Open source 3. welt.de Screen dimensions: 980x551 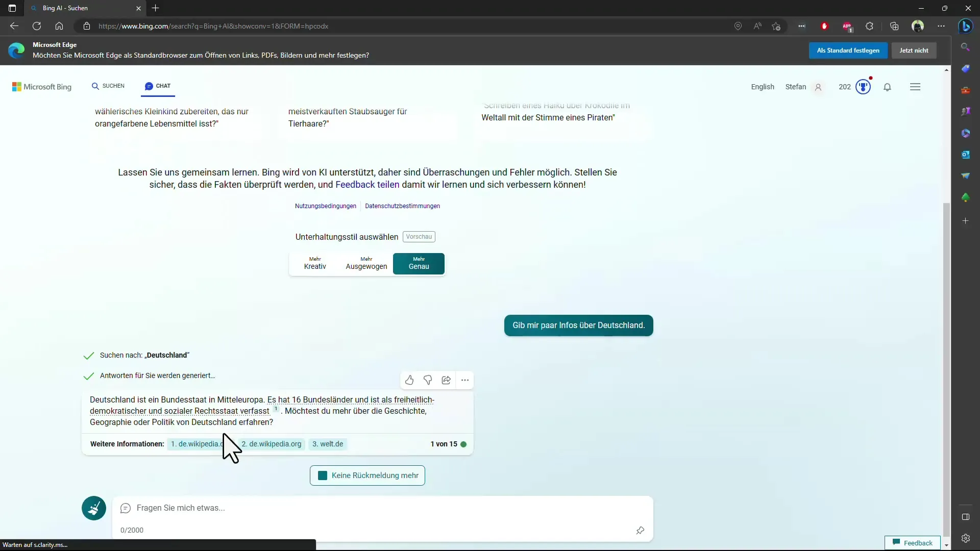point(328,444)
